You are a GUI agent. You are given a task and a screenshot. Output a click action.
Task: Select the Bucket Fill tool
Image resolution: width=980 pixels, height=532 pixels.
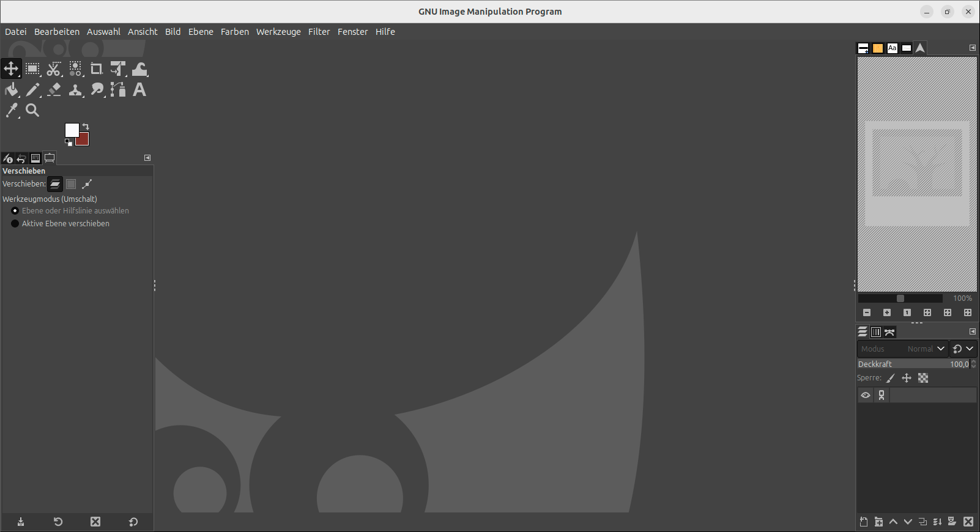[11, 90]
